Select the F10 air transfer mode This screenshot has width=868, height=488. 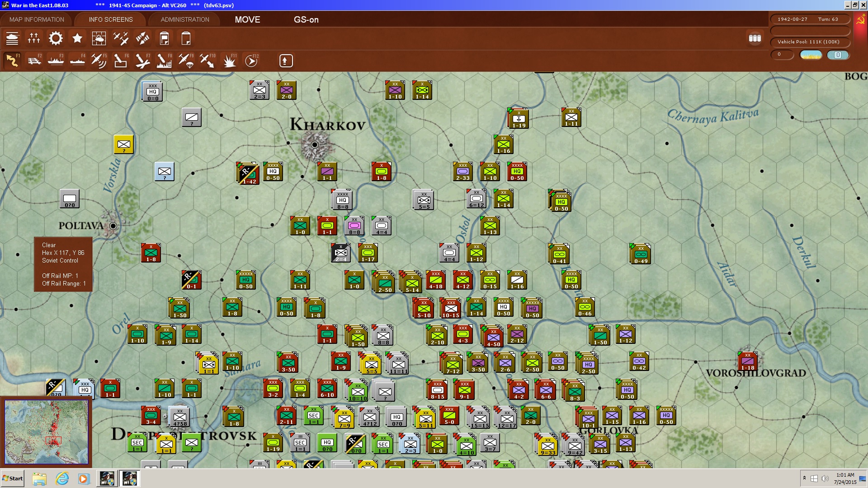click(208, 61)
